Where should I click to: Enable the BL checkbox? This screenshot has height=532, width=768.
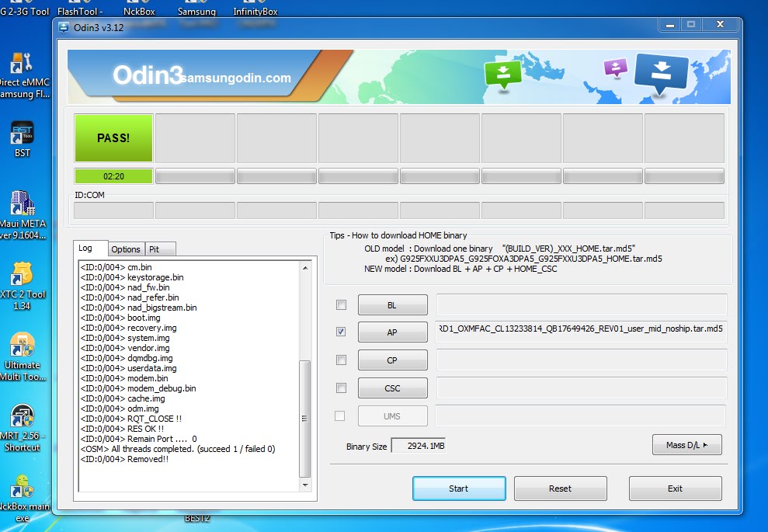[340, 304]
